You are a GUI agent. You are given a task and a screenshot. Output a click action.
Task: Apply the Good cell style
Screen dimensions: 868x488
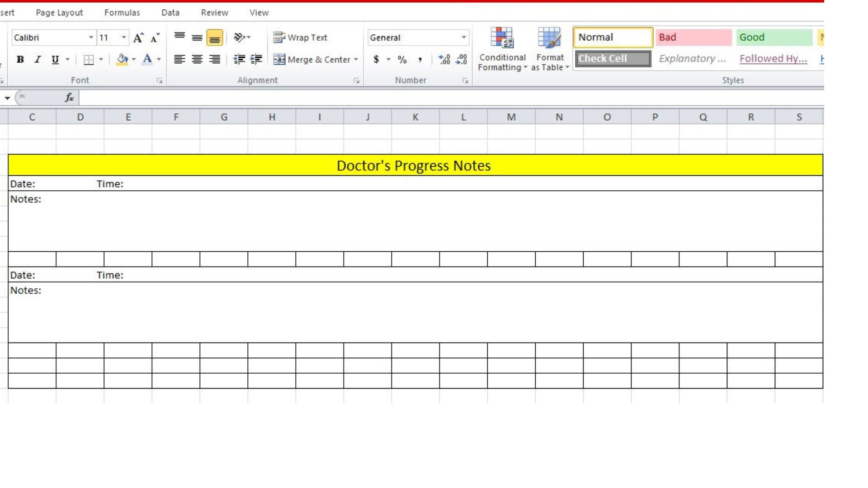(774, 38)
